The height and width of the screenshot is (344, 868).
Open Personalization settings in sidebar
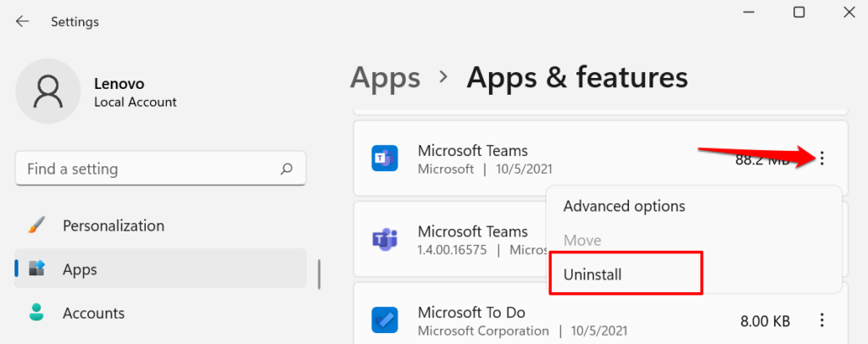pos(113,226)
